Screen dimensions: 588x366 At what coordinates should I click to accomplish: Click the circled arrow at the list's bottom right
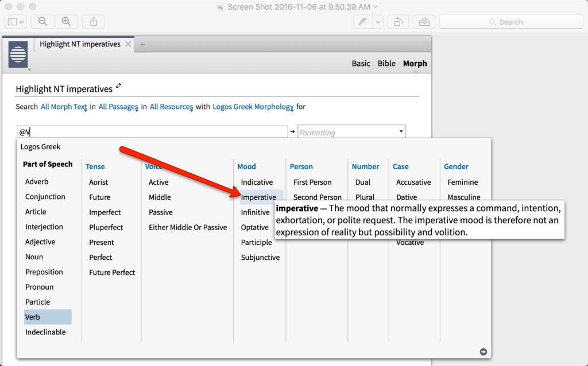[483, 352]
